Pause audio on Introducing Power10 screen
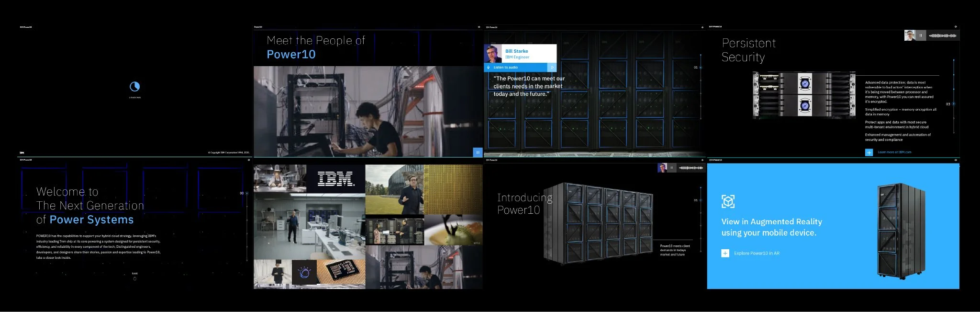This screenshot has height=312, width=980. click(672, 168)
